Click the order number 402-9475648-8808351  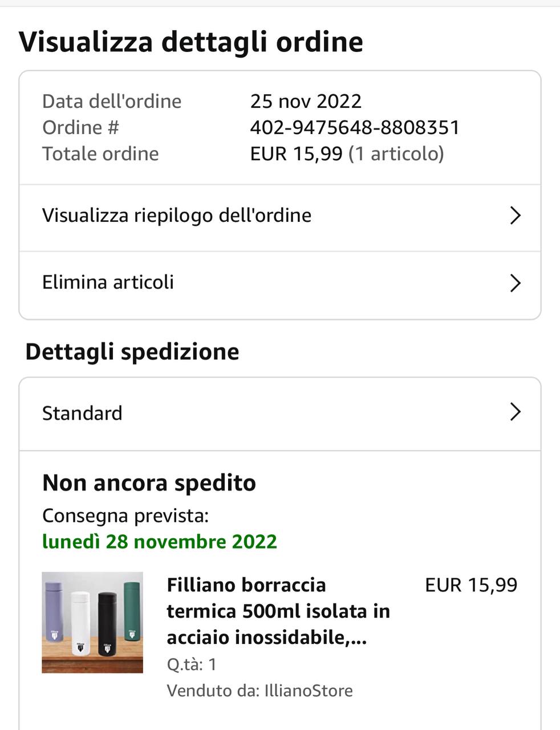355,127
